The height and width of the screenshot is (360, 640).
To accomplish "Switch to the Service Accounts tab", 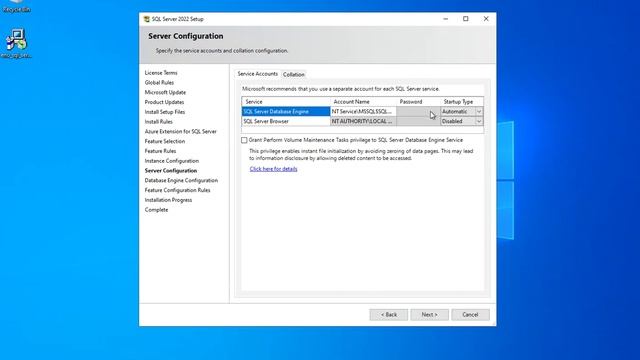I will click(258, 74).
